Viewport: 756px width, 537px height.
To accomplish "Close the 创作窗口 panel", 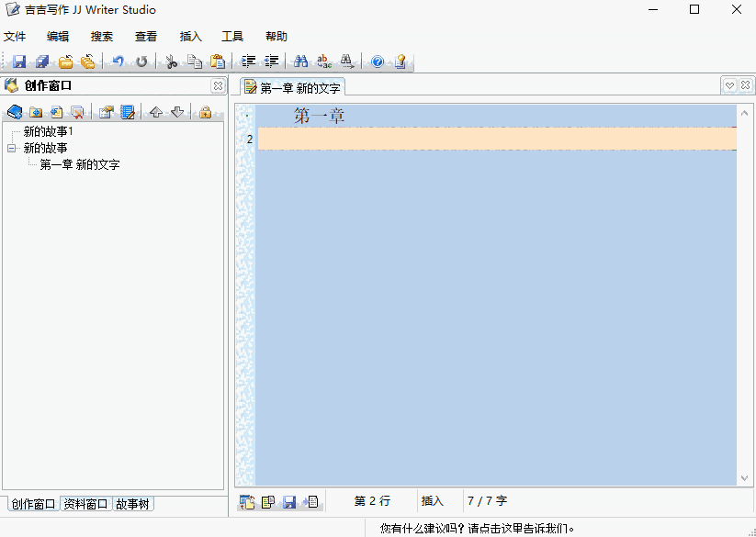I will (x=218, y=85).
